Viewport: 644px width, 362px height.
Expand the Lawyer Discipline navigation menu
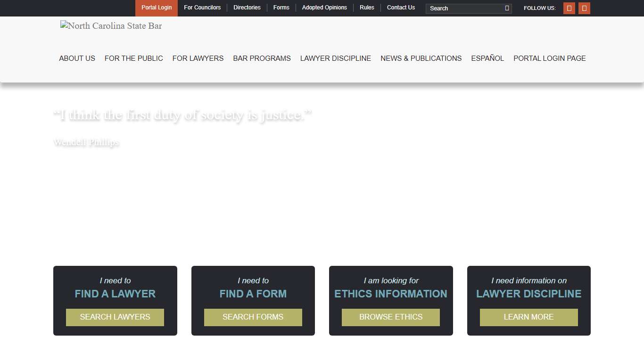(336, 58)
